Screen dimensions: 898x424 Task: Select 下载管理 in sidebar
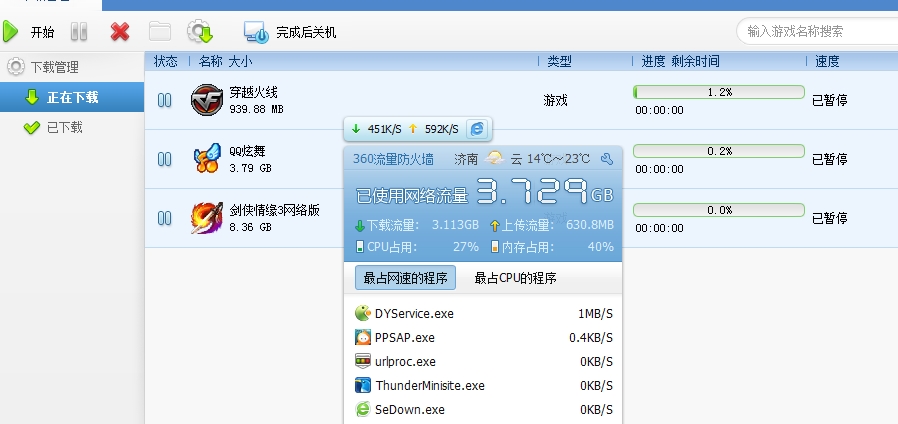point(54,67)
